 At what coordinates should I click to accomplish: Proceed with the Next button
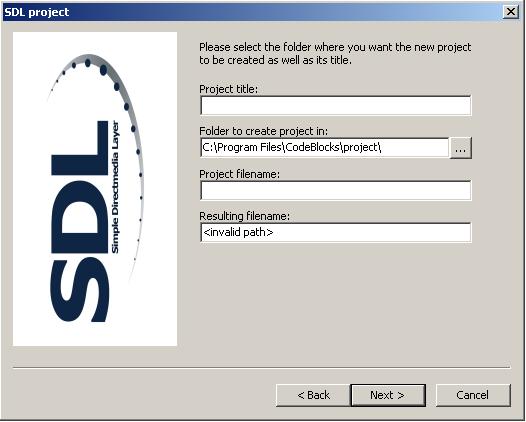(x=388, y=395)
